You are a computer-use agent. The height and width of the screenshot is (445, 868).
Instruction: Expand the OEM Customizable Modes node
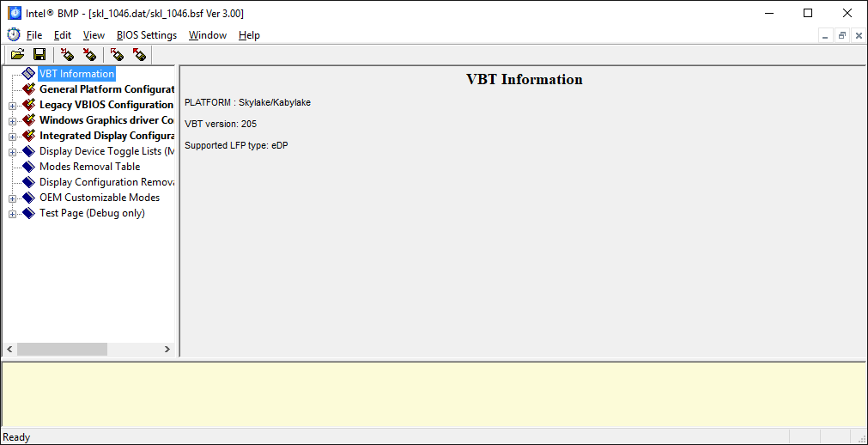12,198
